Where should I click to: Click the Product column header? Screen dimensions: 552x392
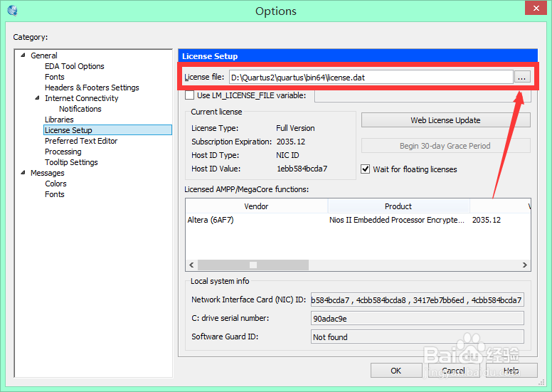pyautogui.click(x=398, y=206)
